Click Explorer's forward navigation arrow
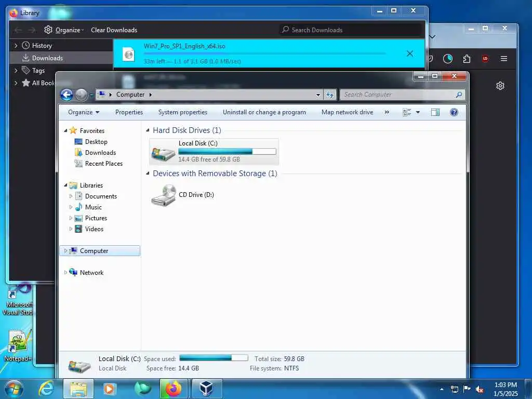532x399 pixels. pos(81,95)
